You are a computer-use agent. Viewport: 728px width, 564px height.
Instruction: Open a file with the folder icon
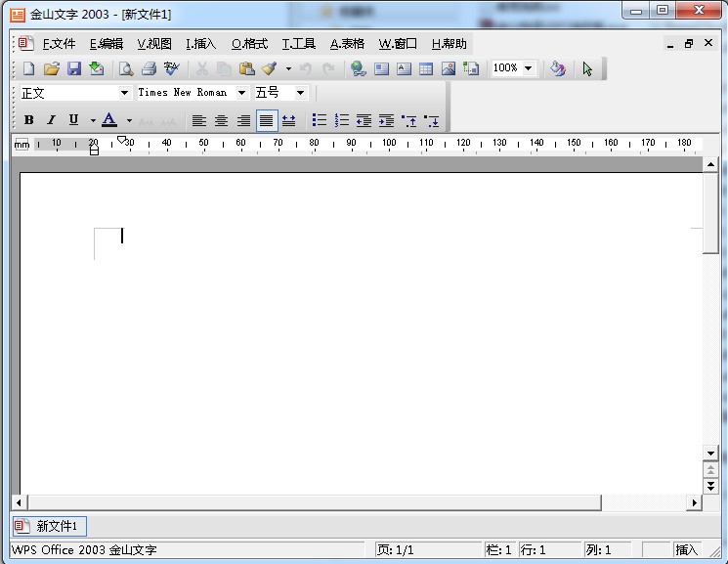click(52, 68)
